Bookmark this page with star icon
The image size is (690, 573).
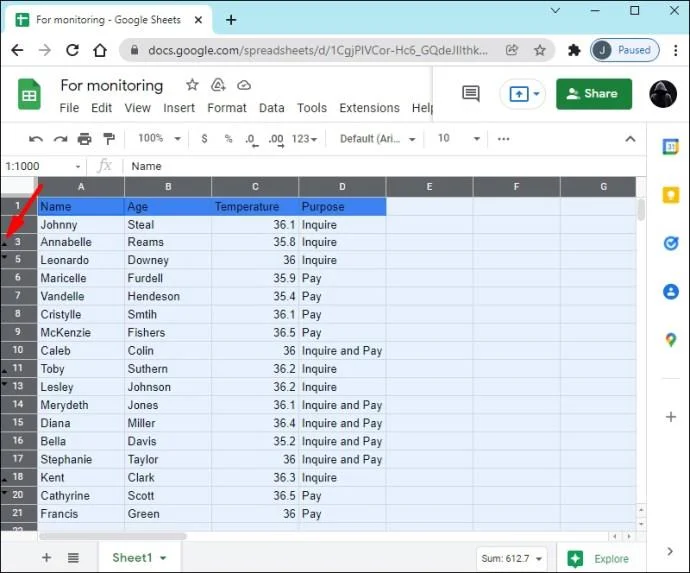pos(540,50)
